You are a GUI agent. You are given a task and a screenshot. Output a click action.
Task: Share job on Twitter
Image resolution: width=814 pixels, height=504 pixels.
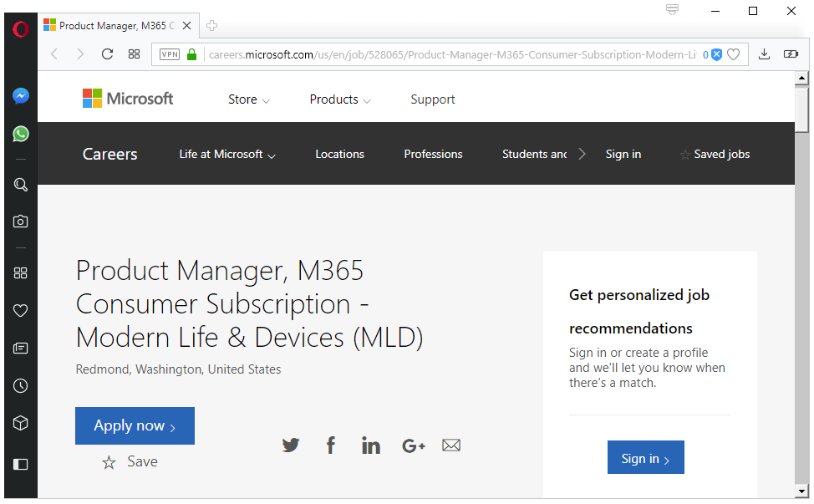291,445
